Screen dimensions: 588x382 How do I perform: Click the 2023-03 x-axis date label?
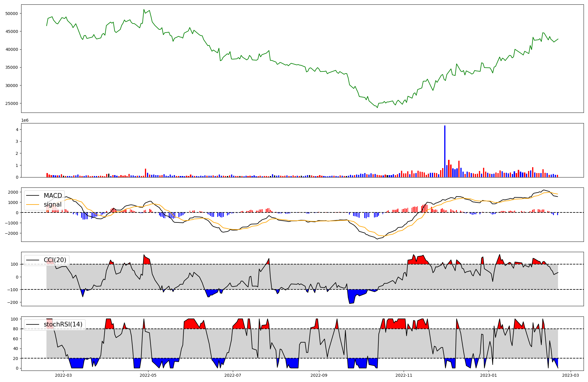pyautogui.click(x=571, y=375)
